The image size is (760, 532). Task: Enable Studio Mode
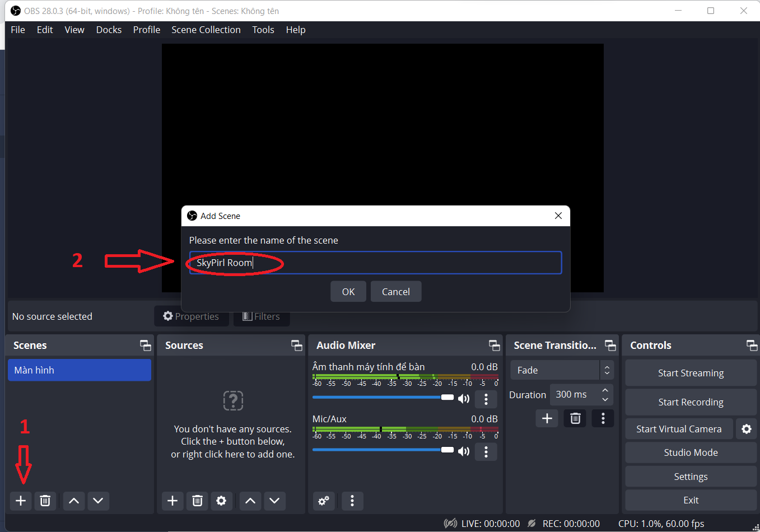click(x=691, y=452)
